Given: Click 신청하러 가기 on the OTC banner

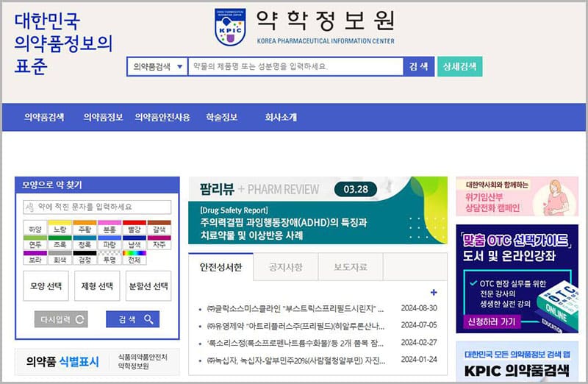Looking at the screenshot, I should pyautogui.click(x=492, y=321).
